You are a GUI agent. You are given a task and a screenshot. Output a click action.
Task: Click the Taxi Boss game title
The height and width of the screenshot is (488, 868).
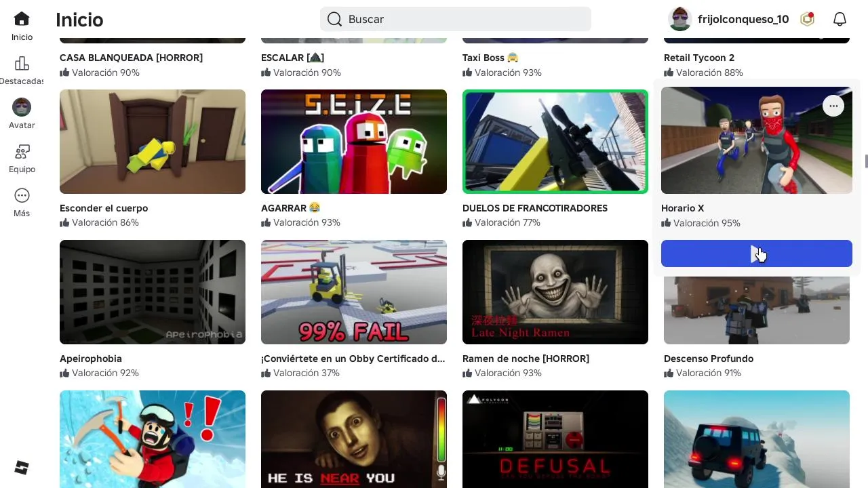490,58
